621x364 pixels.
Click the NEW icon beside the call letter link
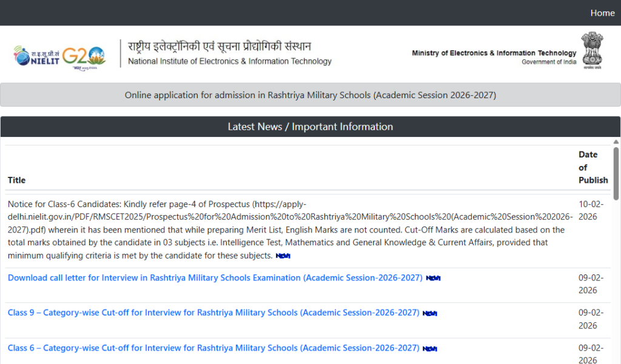432,278
